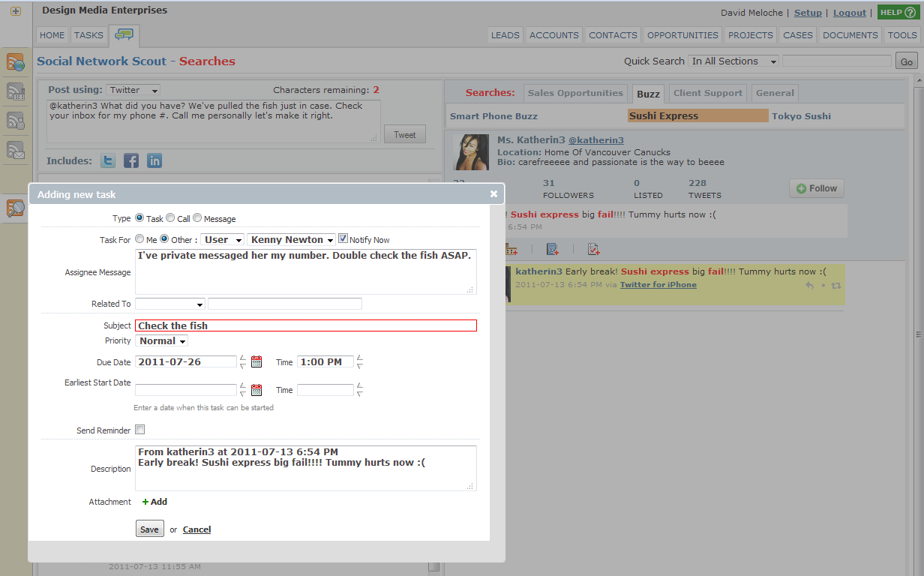Click the Logout link
This screenshot has width=924, height=576.
tap(850, 13)
